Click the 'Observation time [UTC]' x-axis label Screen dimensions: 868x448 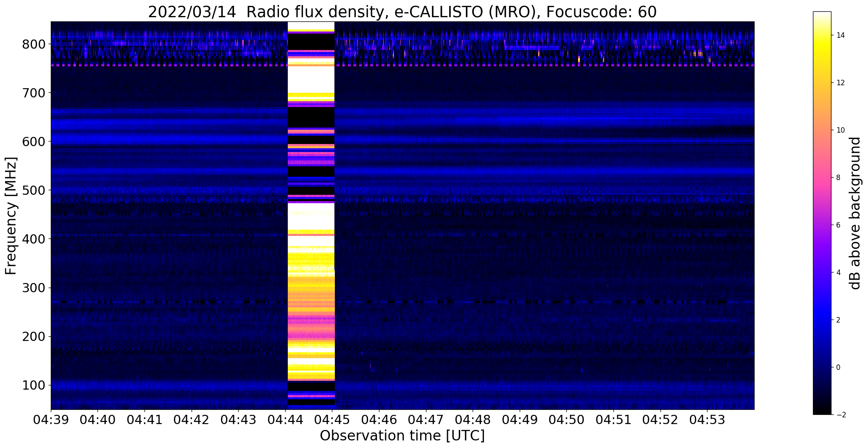[402, 436]
